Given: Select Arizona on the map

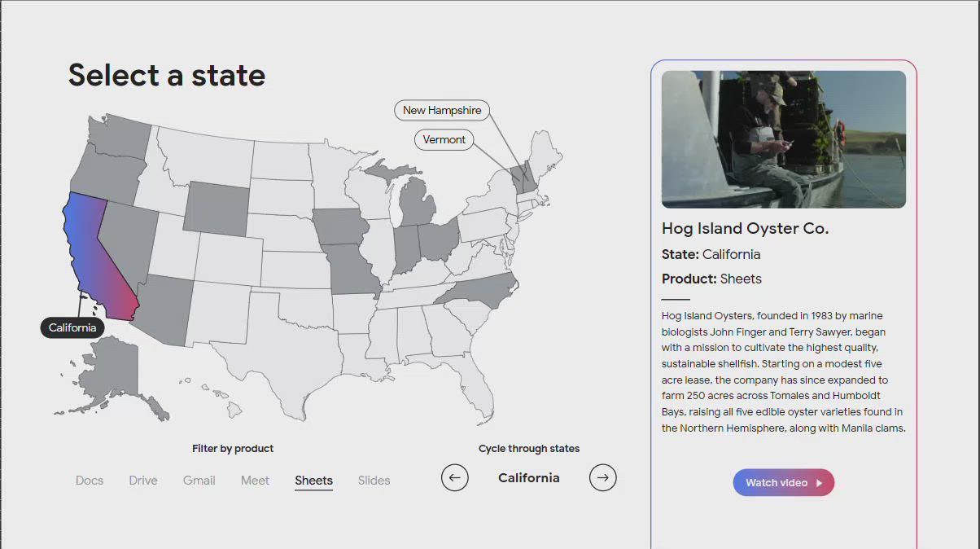Looking at the screenshot, I should click(168, 310).
